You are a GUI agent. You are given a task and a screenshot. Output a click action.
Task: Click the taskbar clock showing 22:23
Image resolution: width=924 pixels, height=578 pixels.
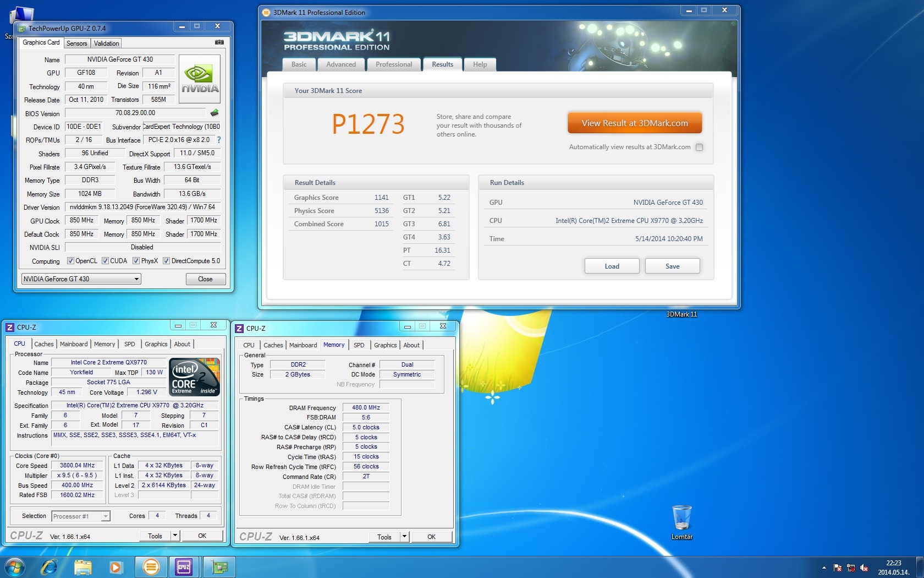[893, 568]
